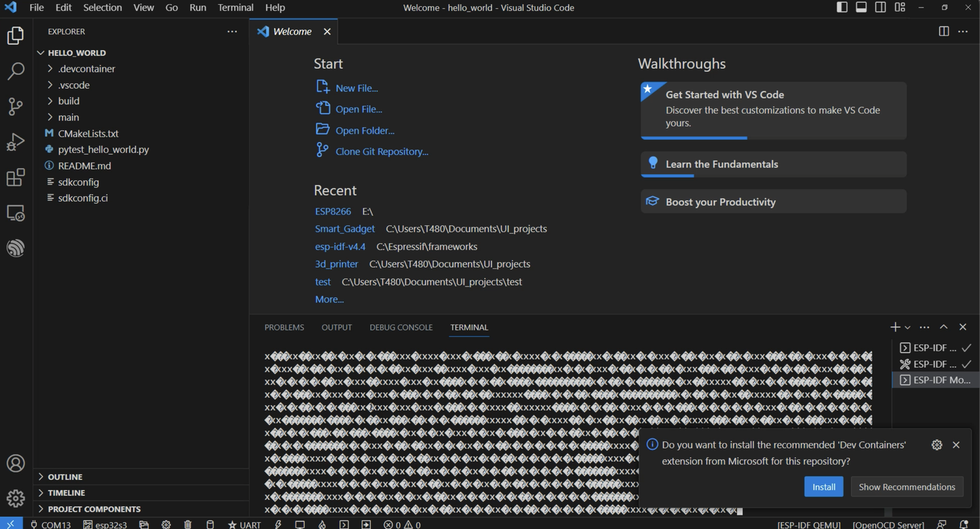The image size is (980, 529).
Task: Toggle the primary side bar layout button
Action: tap(842, 7)
